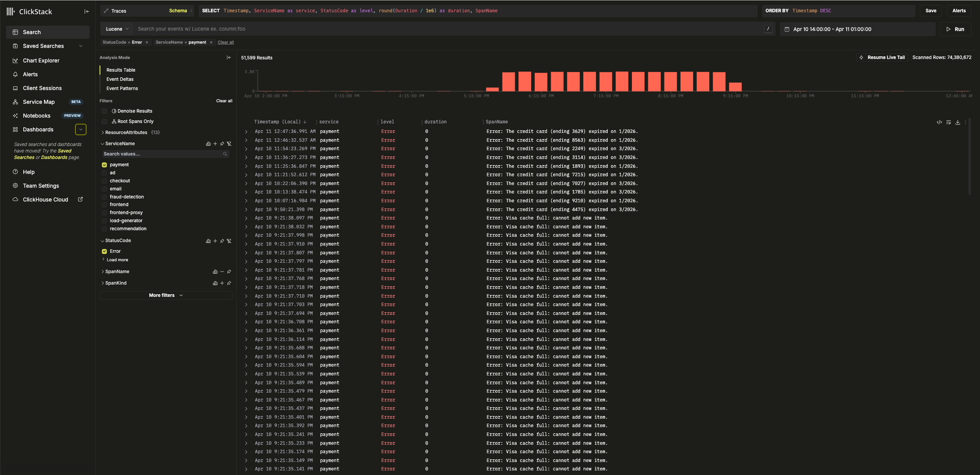Image resolution: width=980 pixels, height=475 pixels.
Task: Click the chart icon next to ServiceName filter
Action: pos(208,144)
